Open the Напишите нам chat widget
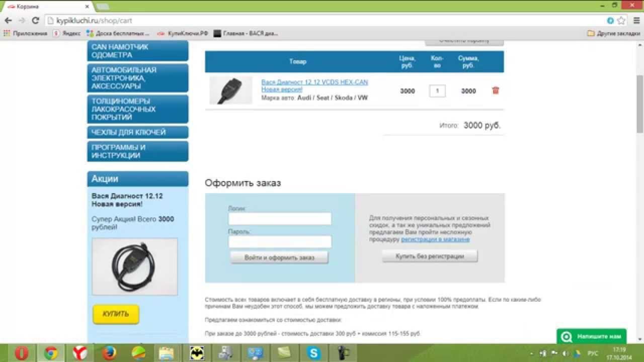The height and width of the screenshot is (362, 644). pos(592,336)
